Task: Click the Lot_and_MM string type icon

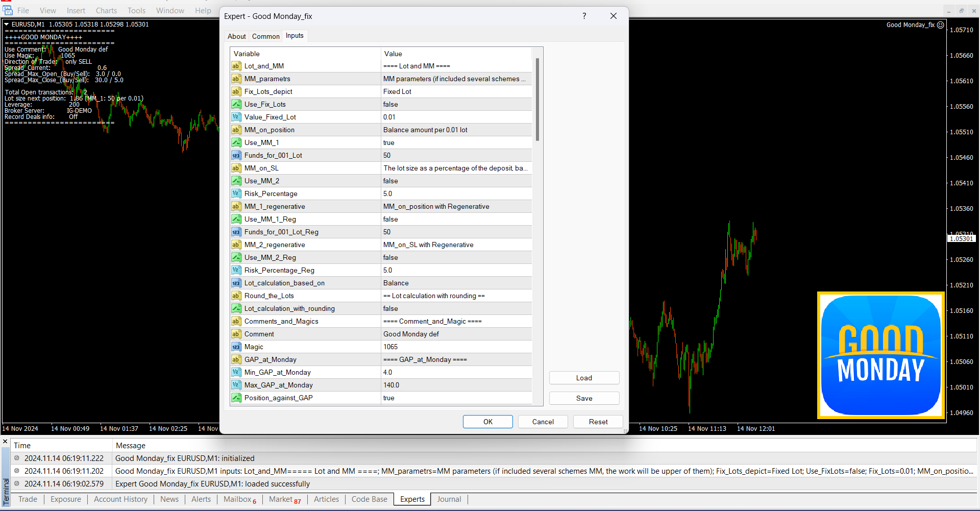Action: pyautogui.click(x=236, y=66)
